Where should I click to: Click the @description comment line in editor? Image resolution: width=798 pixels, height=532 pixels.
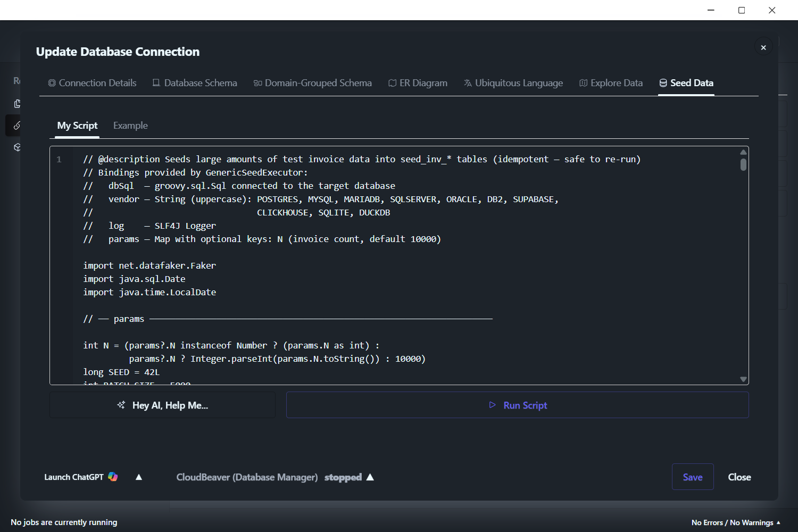362,159
